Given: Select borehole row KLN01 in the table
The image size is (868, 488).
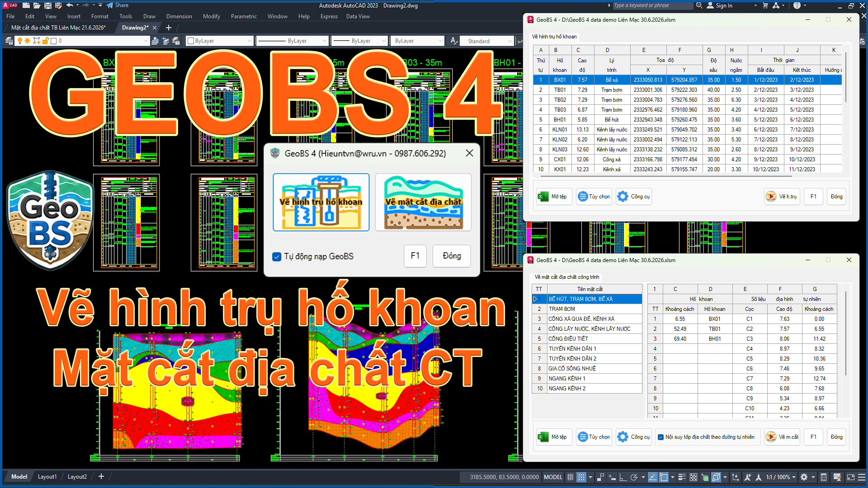Looking at the screenshot, I should click(x=687, y=130).
